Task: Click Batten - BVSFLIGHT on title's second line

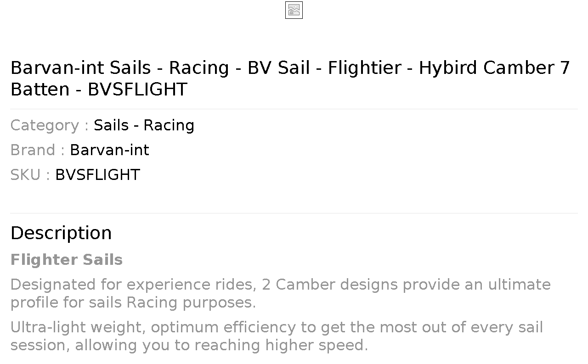Action: tap(99, 89)
